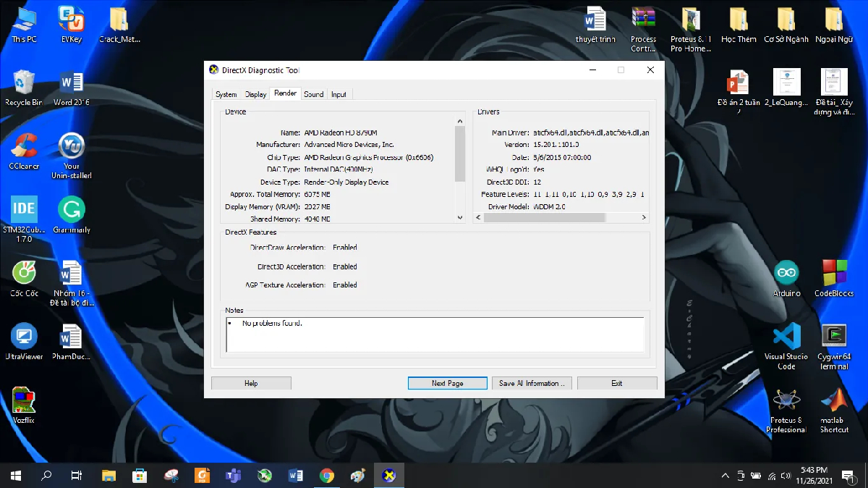This screenshot has height=488, width=868.
Task: Open the EVKey desktop shortcut
Action: [x=71, y=25]
